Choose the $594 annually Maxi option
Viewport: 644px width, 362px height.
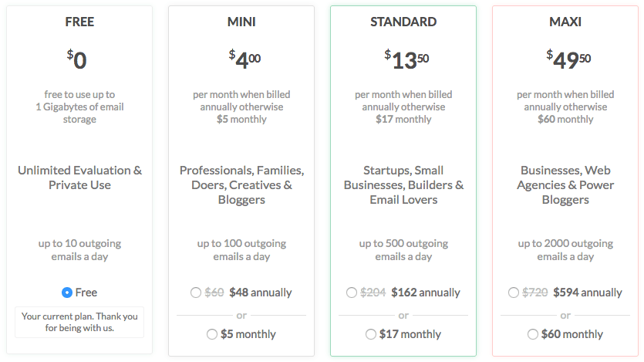pos(514,293)
